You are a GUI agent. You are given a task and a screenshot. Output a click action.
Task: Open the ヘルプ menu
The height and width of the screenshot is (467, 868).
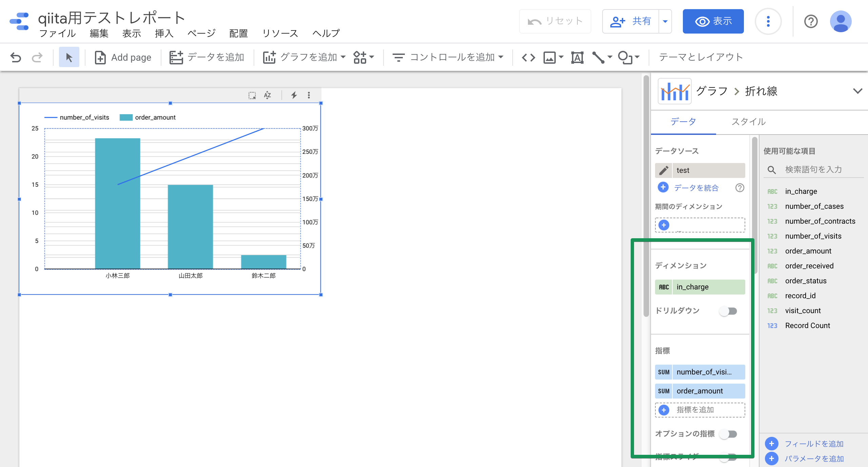(x=326, y=33)
